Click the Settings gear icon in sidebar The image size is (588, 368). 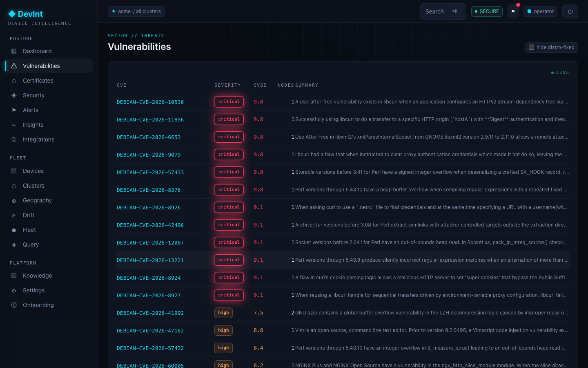click(14, 291)
